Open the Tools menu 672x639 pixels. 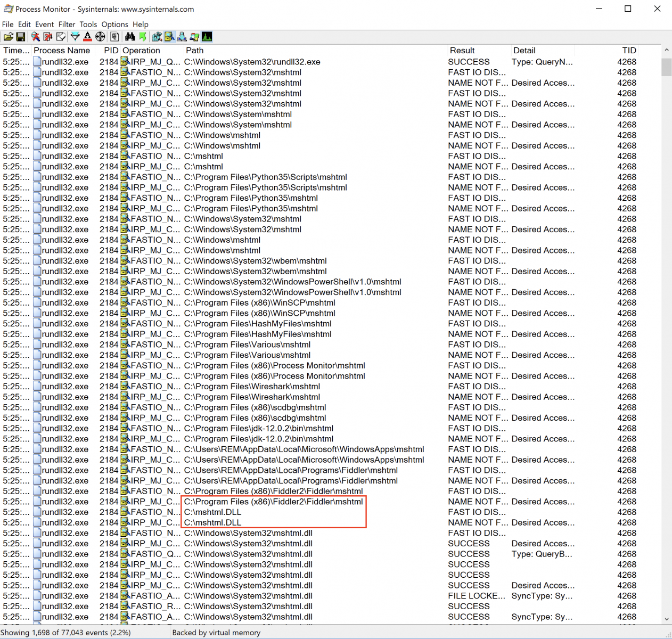(x=88, y=24)
